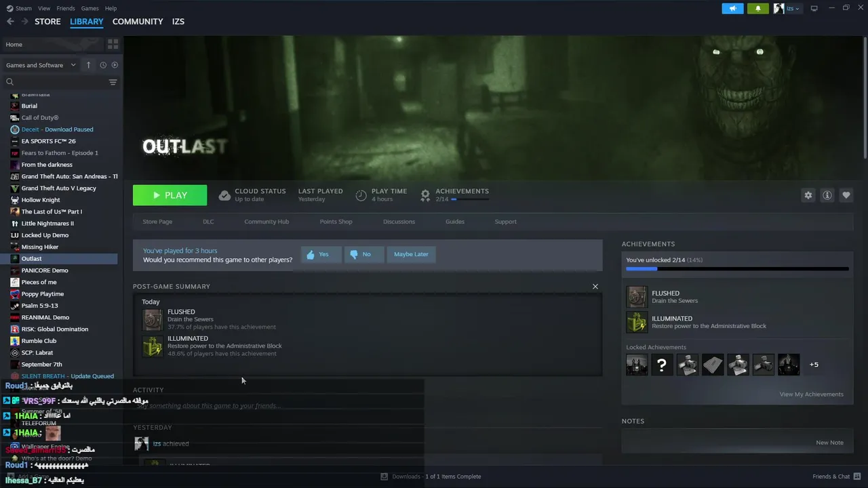Open the library advanced filter options icon

click(x=113, y=82)
